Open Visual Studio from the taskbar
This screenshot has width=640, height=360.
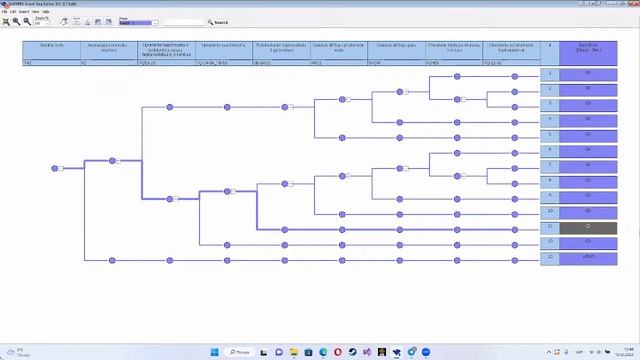pos(367,352)
